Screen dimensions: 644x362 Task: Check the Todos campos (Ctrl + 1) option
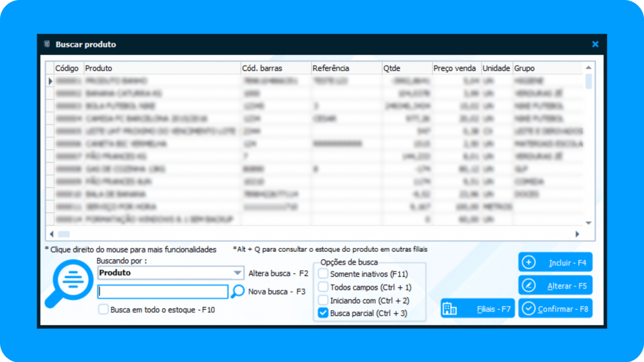(323, 287)
